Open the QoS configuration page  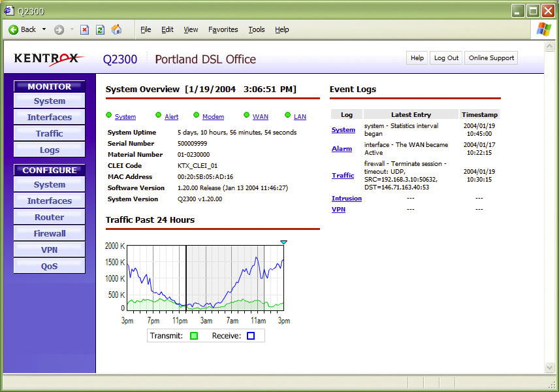point(49,266)
